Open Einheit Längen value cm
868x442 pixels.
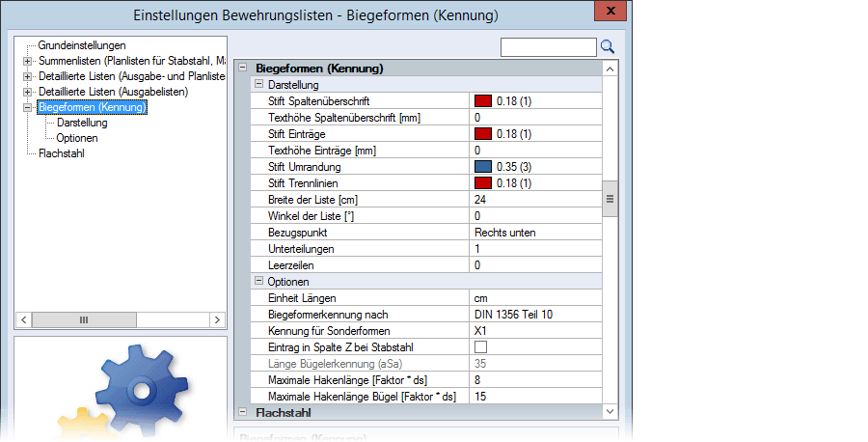point(535,298)
